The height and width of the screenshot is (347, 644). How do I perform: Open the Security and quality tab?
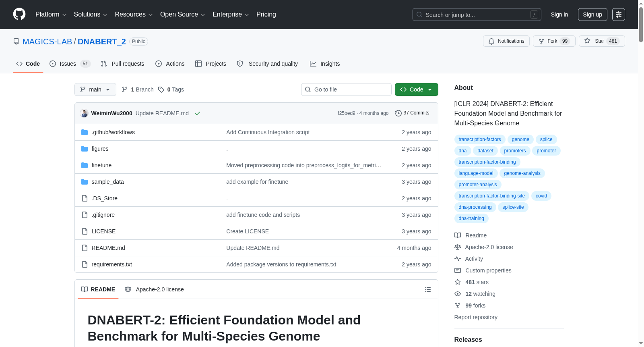click(x=267, y=64)
